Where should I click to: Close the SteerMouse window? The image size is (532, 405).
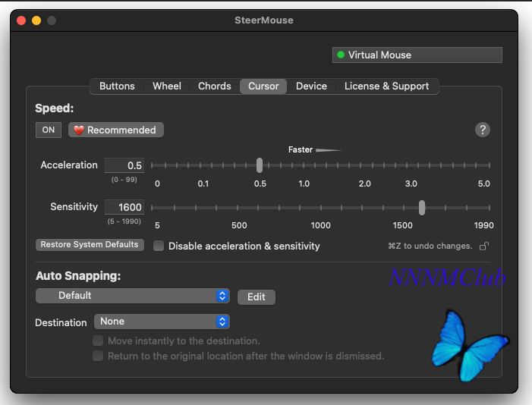tap(21, 20)
